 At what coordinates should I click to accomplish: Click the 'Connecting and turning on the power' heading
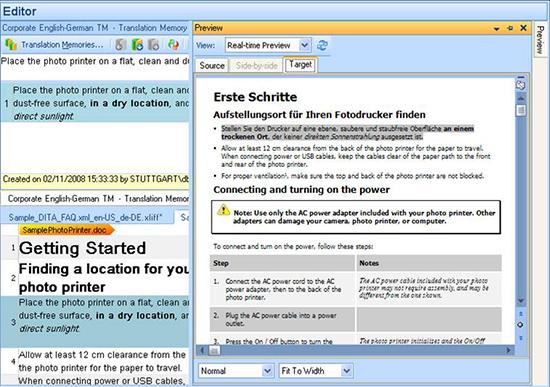[x=301, y=189]
